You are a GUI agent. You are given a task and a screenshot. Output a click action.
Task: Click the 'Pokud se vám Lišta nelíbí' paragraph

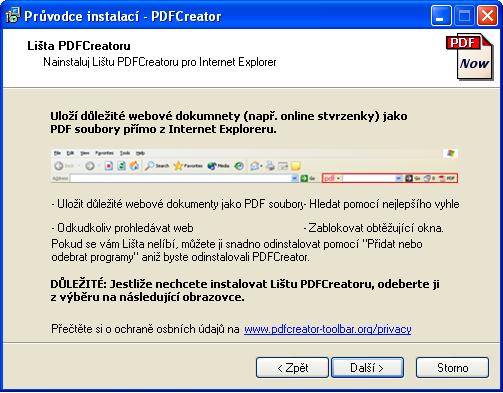(237, 250)
